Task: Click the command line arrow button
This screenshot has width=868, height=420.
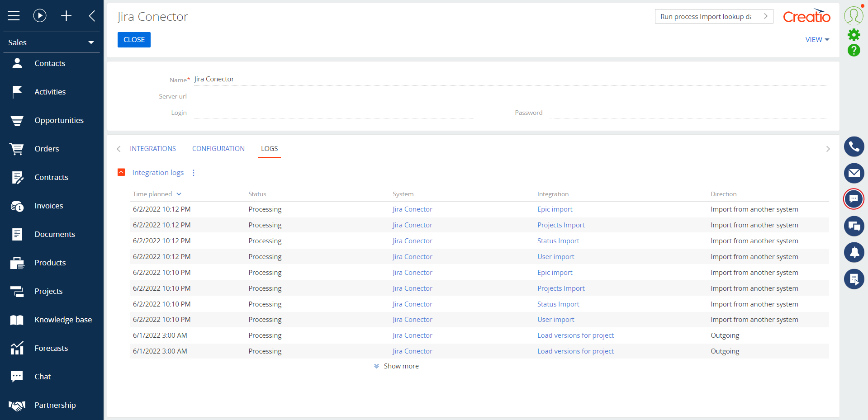Action: click(765, 16)
